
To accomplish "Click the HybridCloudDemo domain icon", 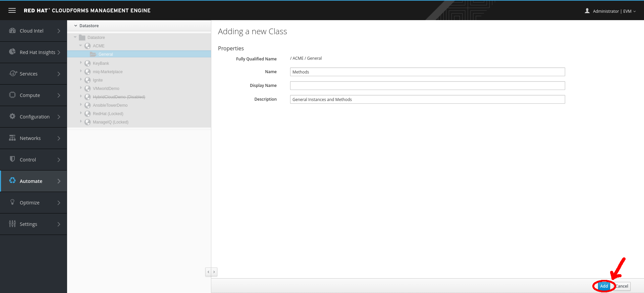I will pos(88,97).
